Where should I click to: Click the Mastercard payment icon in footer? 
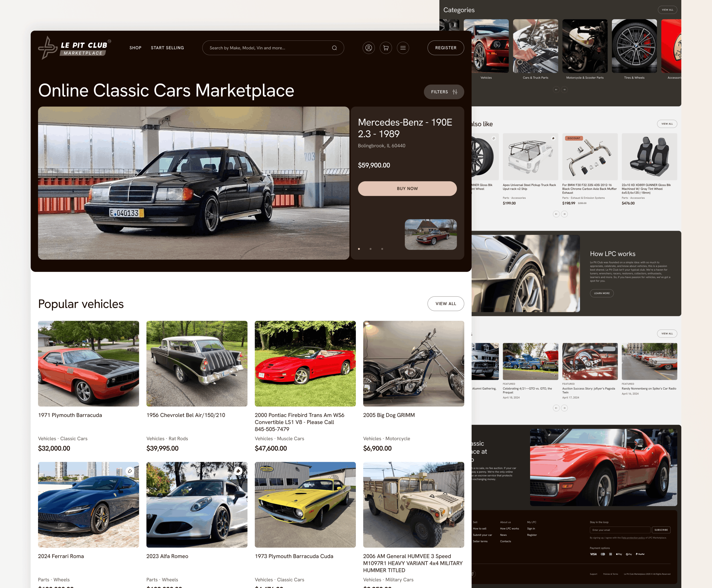point(603,554)
